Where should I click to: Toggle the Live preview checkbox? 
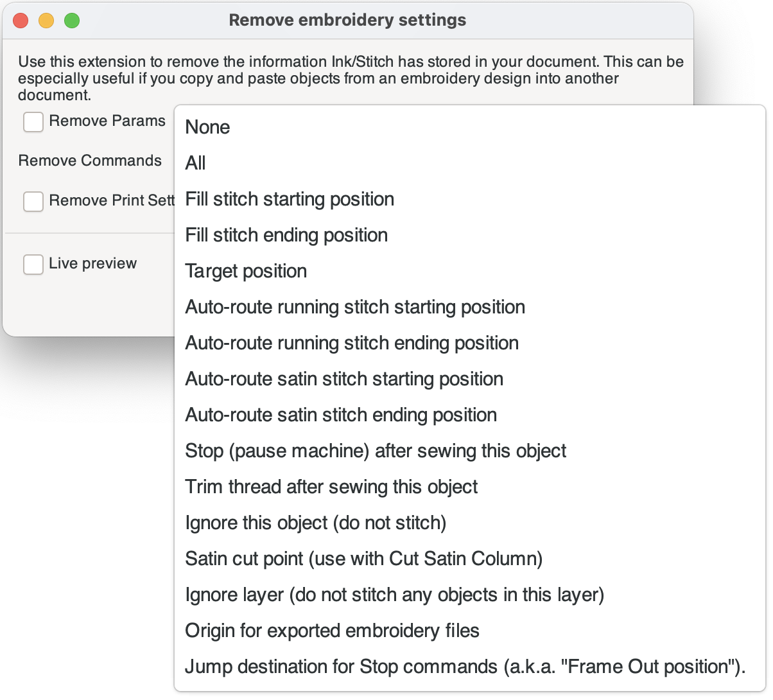[33, 264]
